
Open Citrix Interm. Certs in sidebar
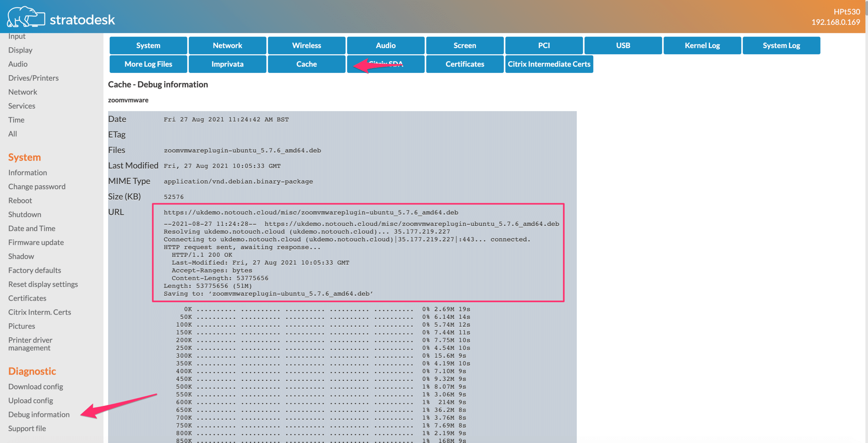tap(40, 312)
